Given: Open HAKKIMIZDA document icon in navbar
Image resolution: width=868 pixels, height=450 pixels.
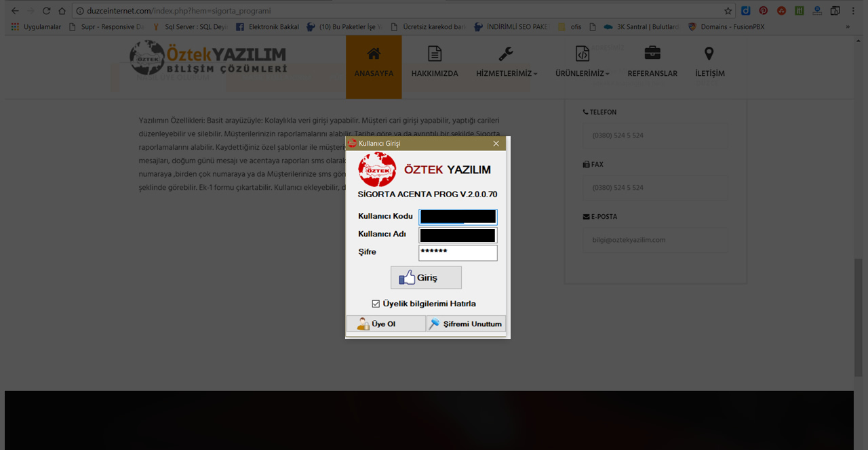Looking at the screenshot, I should 435,54.
